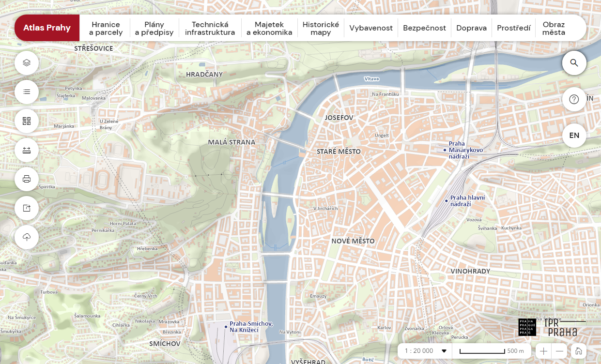Open the Hranice a parcely menu

[106, 28]
